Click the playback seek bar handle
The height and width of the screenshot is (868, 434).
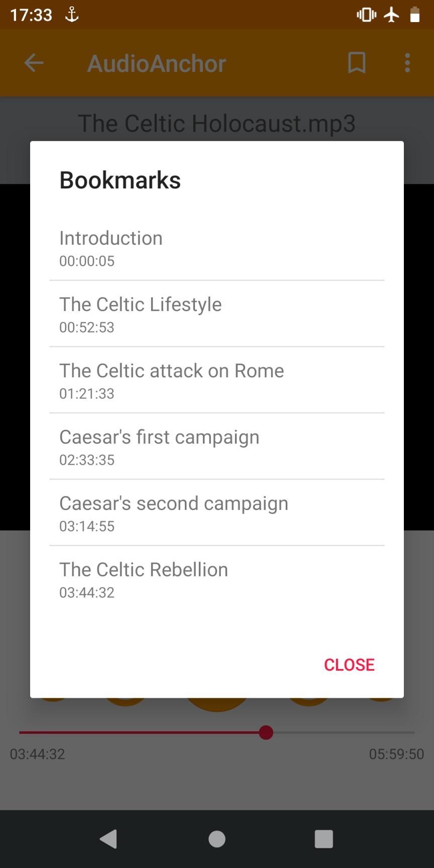266,732
